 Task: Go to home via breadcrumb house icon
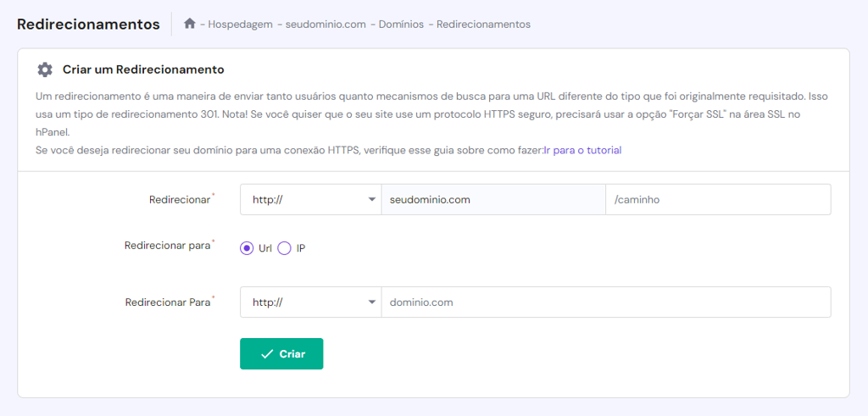pos(190,24)
